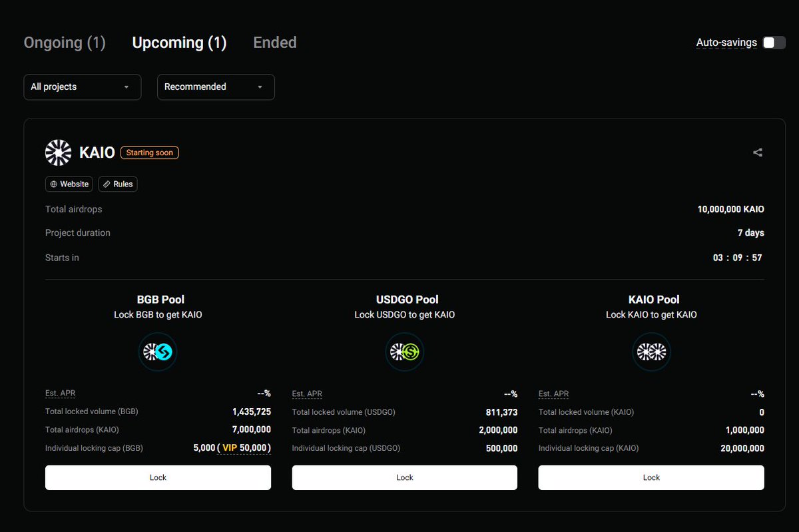Click the KAIO project logo icon
Image resolution: width=799 pixels, height=532 pixels.
click(58, 152)
